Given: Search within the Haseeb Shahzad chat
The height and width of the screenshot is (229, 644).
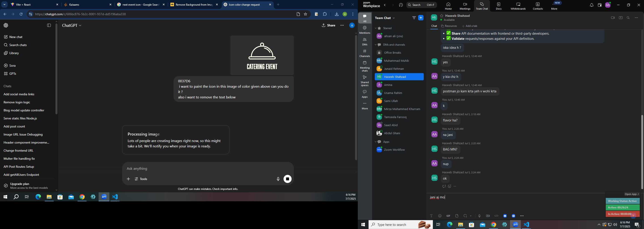Looking at the screenshot, I should 628,18.
